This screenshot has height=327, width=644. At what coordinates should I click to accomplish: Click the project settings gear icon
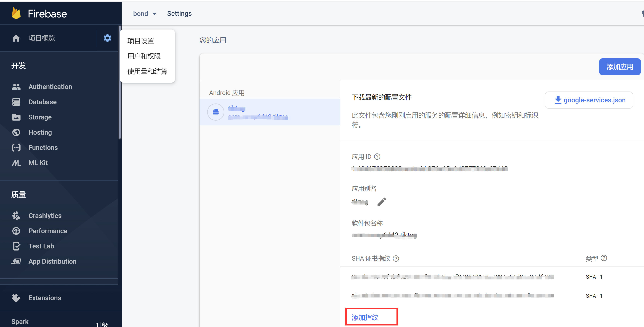tap(107, 38)
